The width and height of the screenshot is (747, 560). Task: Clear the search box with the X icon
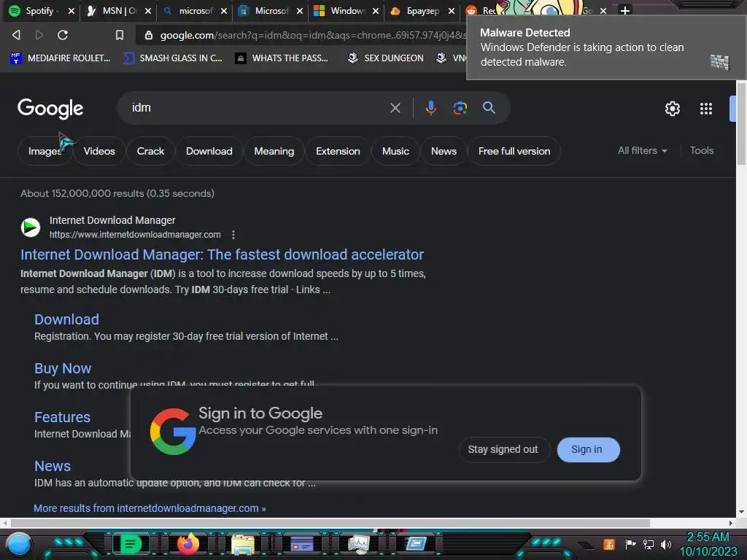[x=395, y=108]
